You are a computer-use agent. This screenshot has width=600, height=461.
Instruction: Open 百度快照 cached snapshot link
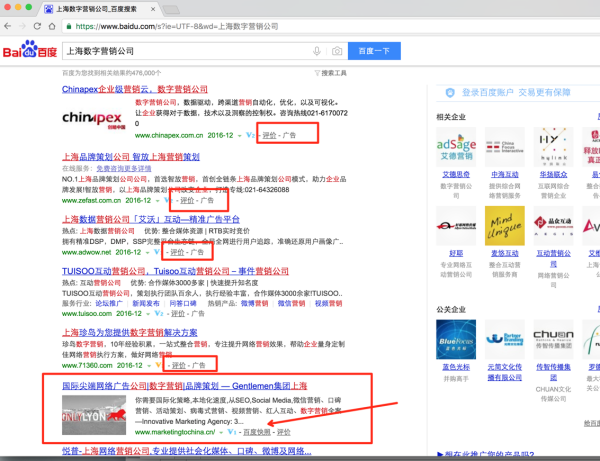coord(257,432)
